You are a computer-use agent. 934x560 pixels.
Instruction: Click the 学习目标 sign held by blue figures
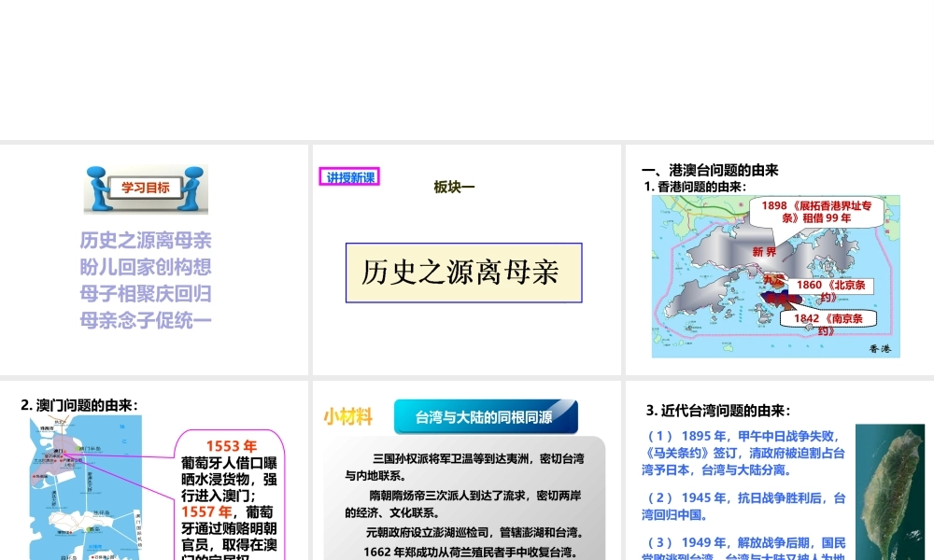coord(146,188)
